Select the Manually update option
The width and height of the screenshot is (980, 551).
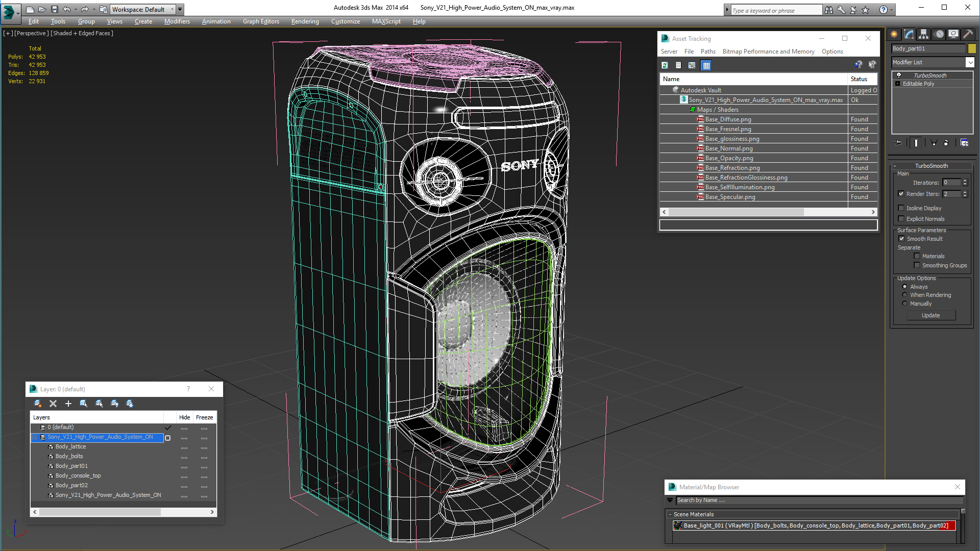(904, 304)
